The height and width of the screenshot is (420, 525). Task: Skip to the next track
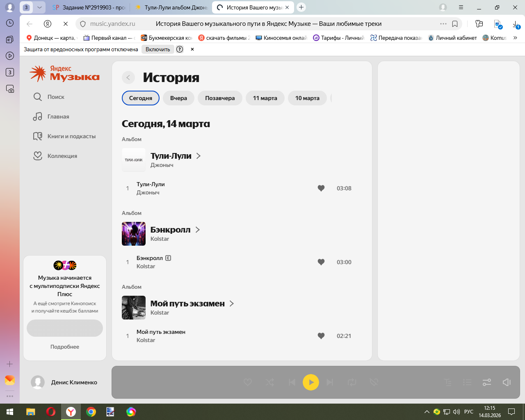[330, 382]
